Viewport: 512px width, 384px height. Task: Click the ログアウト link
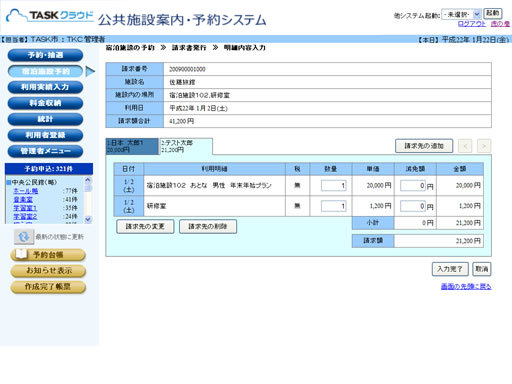click(x=472, y=24)
